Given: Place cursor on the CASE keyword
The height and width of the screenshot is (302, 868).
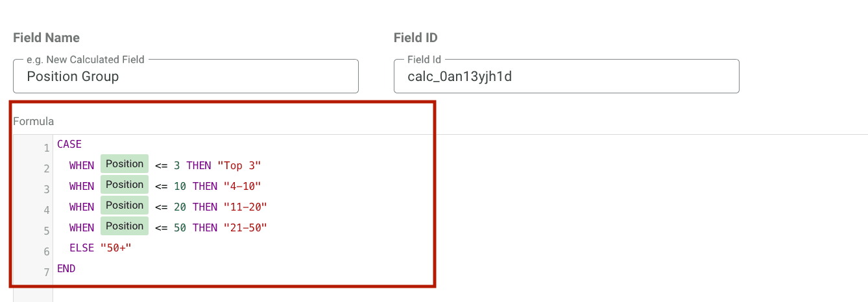Looking at the screenshot, I should point(69,145).
